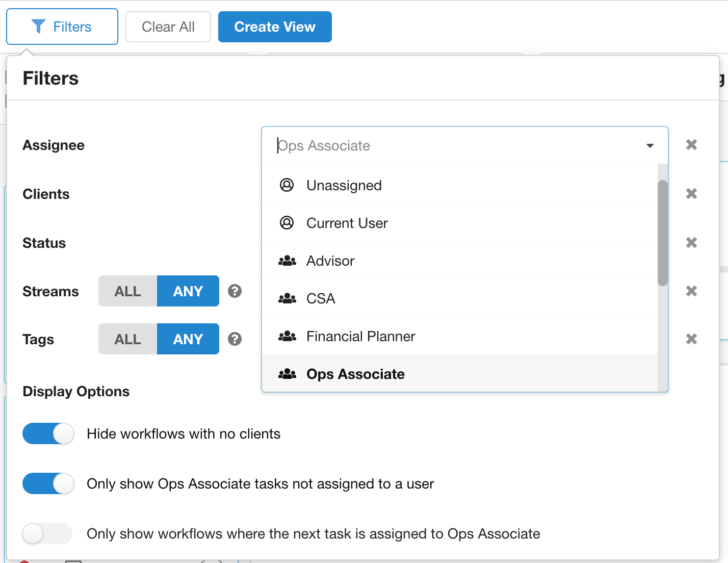Clear the Status filter X icon

pyautogui.click(x=691, y=243)
